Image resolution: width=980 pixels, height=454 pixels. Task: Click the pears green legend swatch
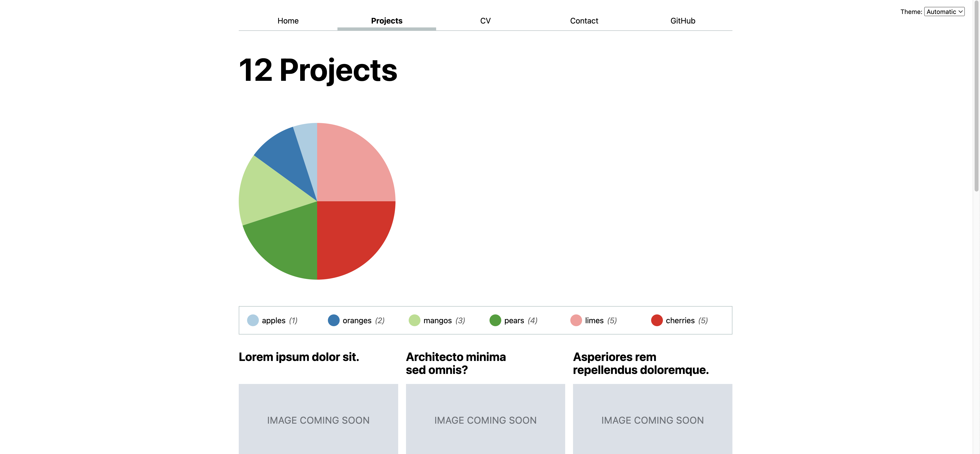pyautogui.click(x=495, y=320)
